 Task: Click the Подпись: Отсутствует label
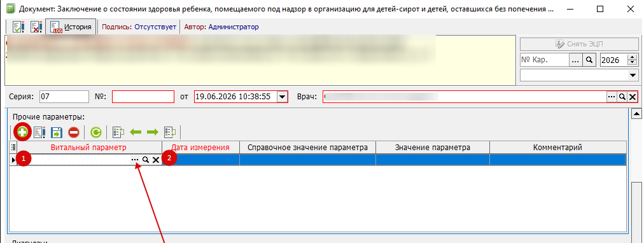(139, 27)
